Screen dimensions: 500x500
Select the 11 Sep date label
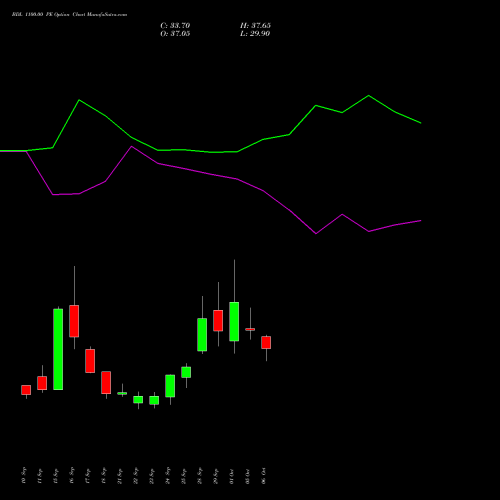[x=40, y=475]
